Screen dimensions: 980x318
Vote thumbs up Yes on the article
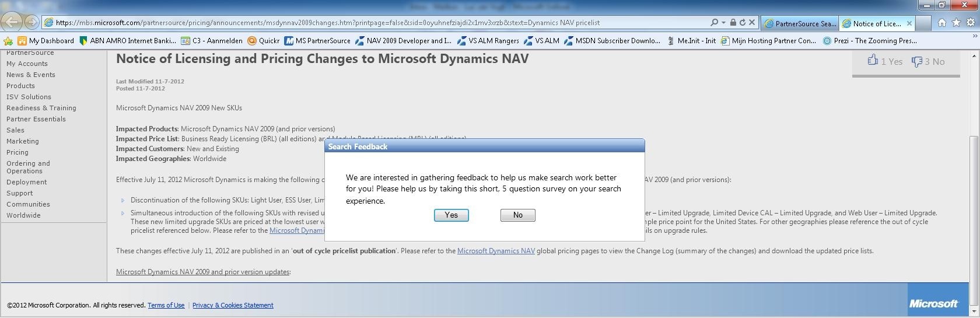[885, 61]
